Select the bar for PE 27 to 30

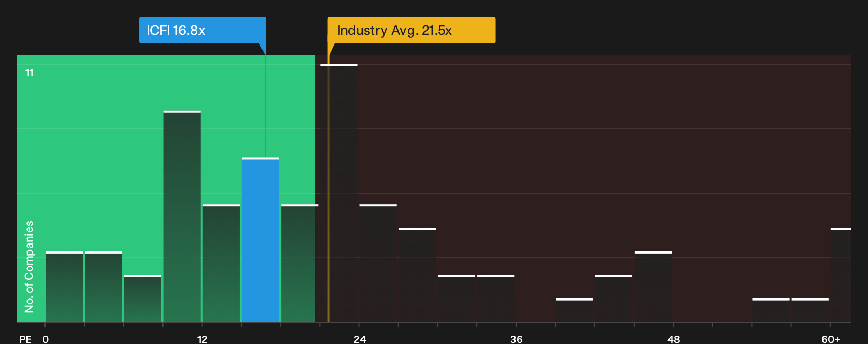(x=418, y=275)
